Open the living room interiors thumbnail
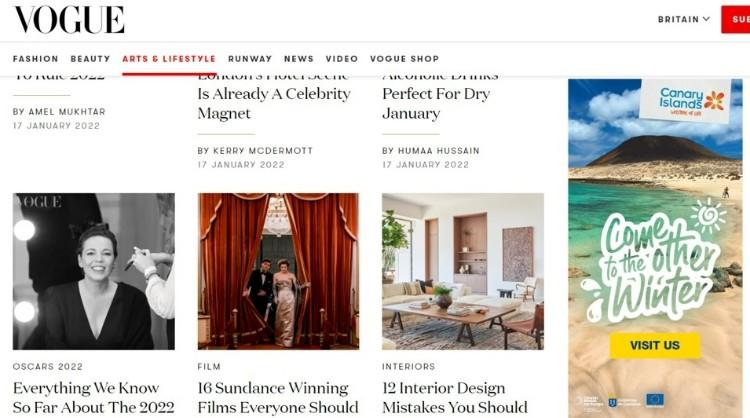The width and height of the screenshot is (750, 418). (x=463, y=271)
